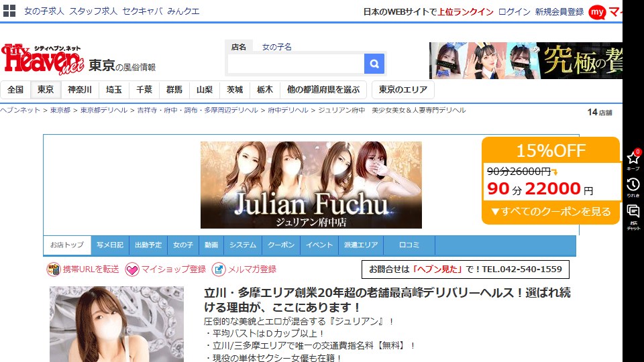Open 東京のエリア area selector
644x362 pixels.
403,89
